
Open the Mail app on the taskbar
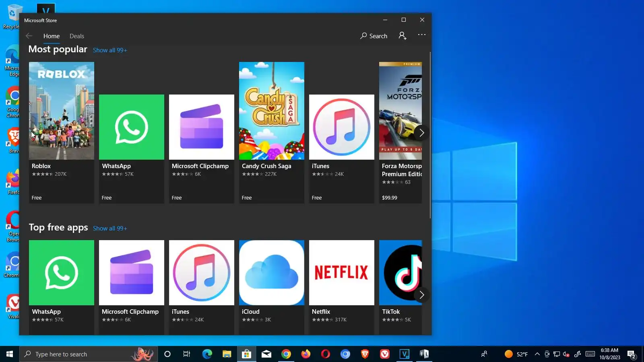[266, 354]
